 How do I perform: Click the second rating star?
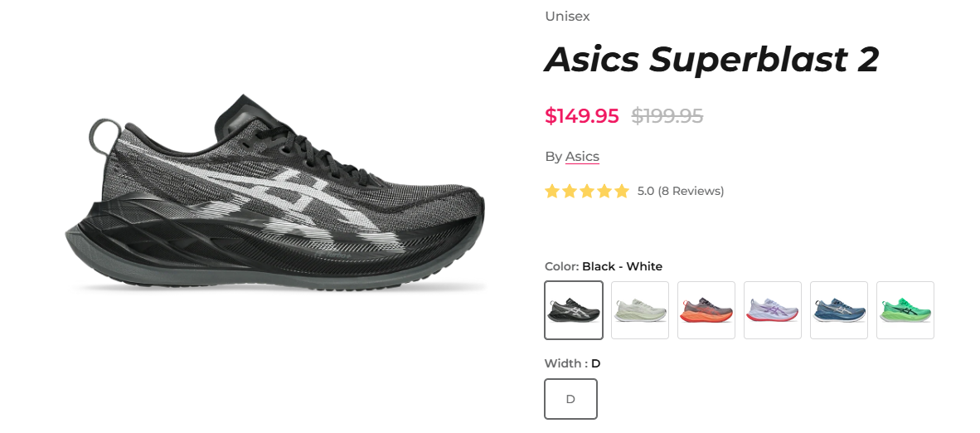point(570,192)
